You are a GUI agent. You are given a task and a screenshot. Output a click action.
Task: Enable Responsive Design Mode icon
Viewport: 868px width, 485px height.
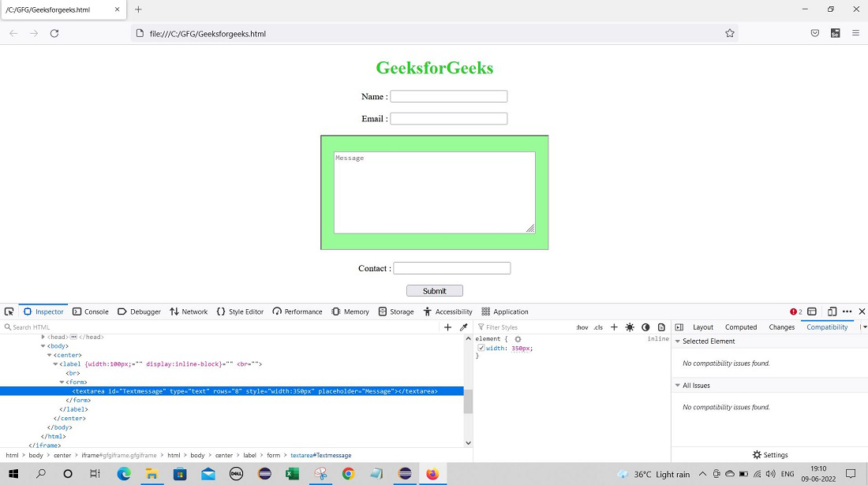pyautogui.click(x=832, y=312)
